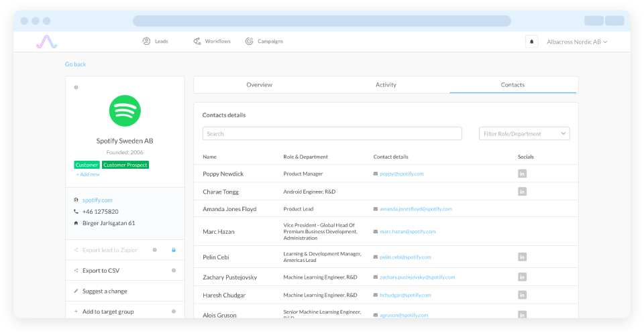The width and height of the screenshot is (644, 335).
Task: Open Charae Tongg's LinkedIn icon
Action: (x=522, y=192)
